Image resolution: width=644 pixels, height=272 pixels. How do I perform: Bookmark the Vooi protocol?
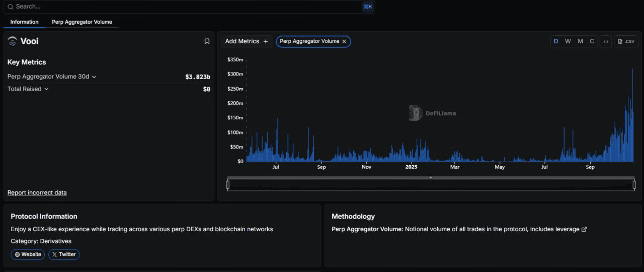pyautogui.click(x=207, y=41)
